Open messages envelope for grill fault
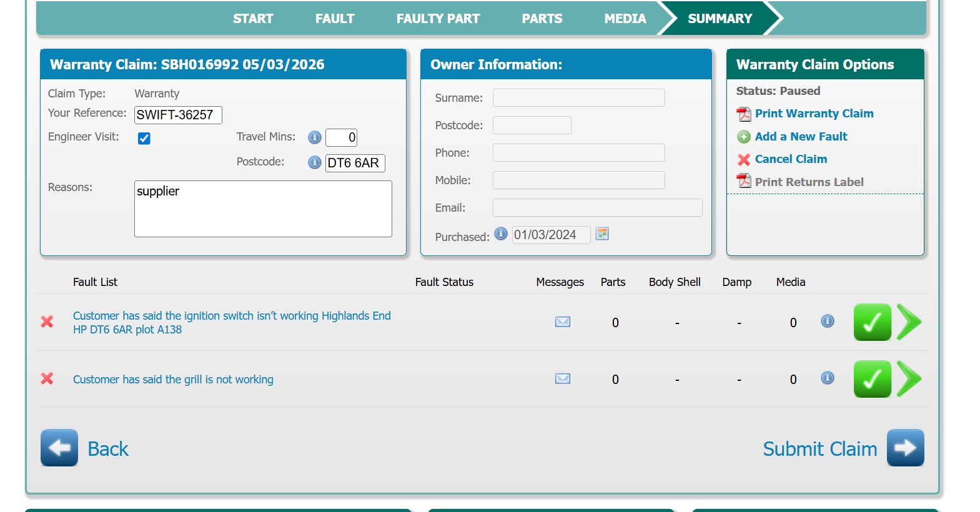 pos(563,378)
